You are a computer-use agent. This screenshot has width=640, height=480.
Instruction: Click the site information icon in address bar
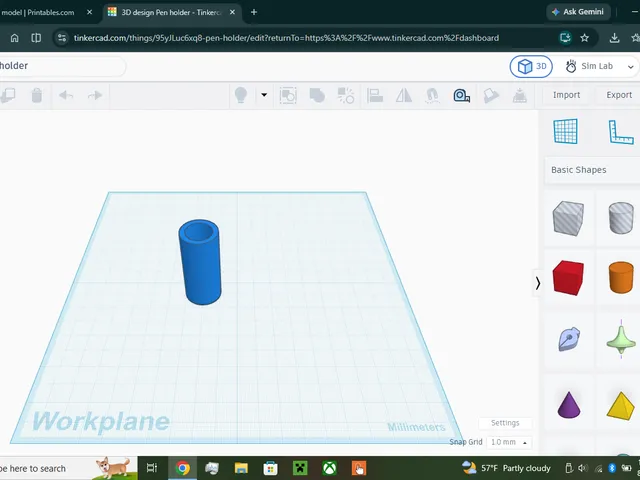[62, 38]
